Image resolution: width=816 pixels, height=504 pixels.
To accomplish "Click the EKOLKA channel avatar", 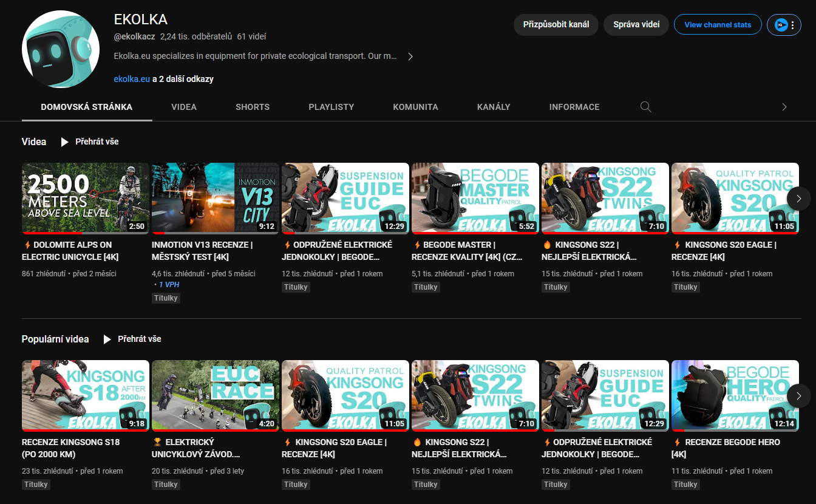I will pos(60,50).
